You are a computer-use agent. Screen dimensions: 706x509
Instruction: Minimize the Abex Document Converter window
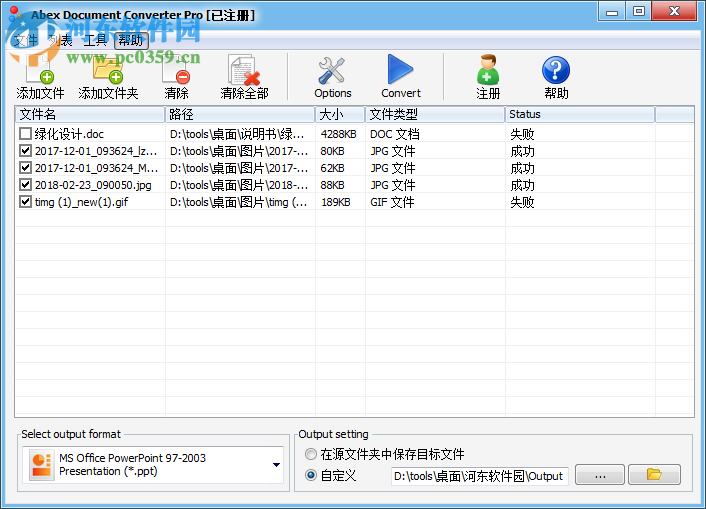pyautogui.click(x=611, y=11)
